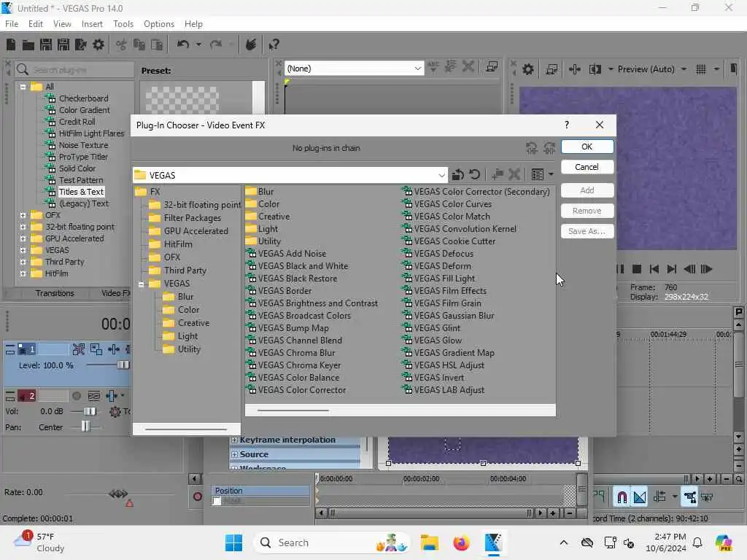Expand the Third Party folder in generator tree
This screenshot has height=560, width=747.
click(23, 262)
